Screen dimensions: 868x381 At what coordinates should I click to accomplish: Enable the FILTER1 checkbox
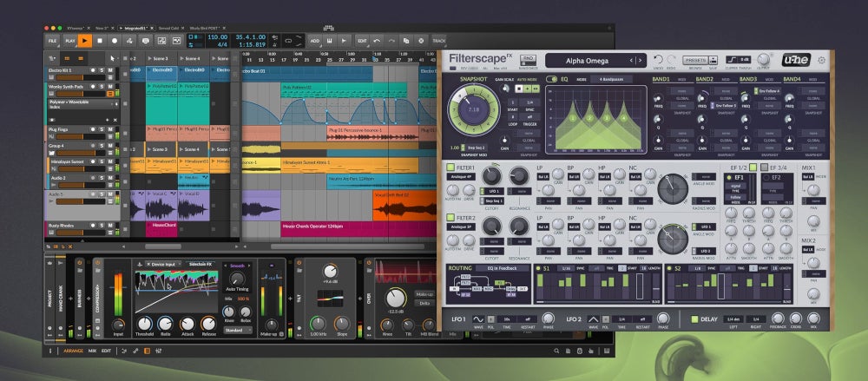pos(450,167)
